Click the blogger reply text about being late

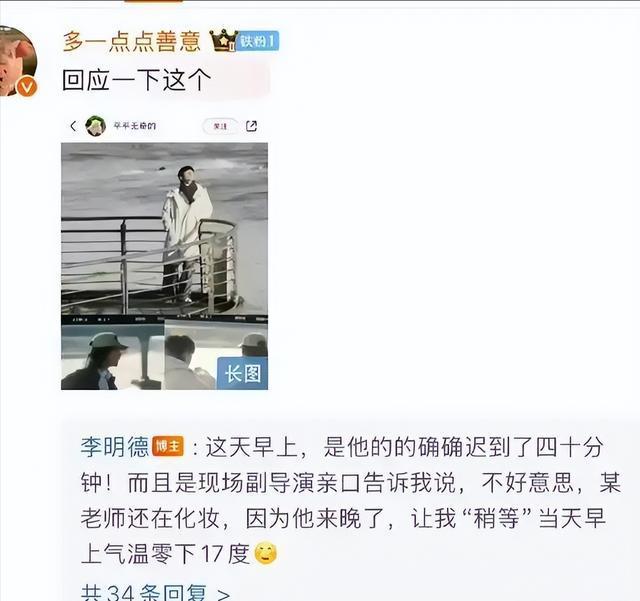350,500
